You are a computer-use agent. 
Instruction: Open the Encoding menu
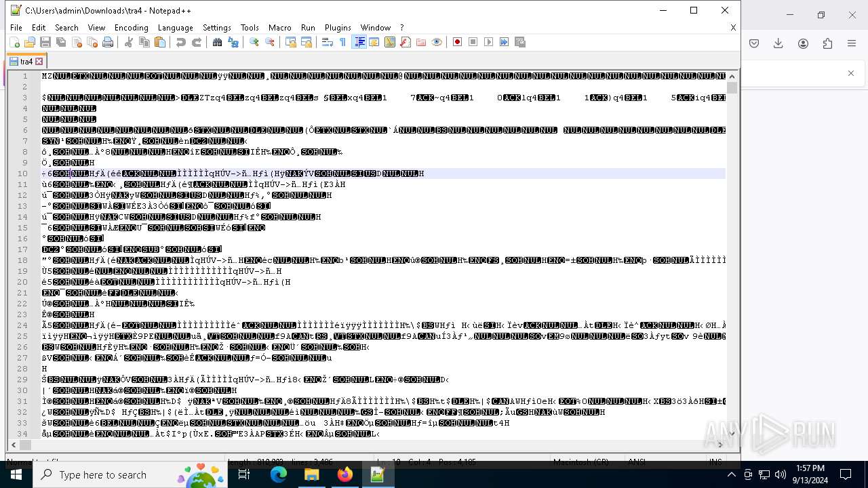pos(132,28)
